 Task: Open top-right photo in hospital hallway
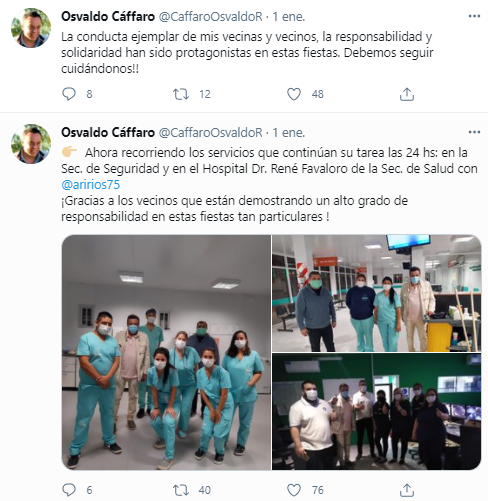point(377,293)
